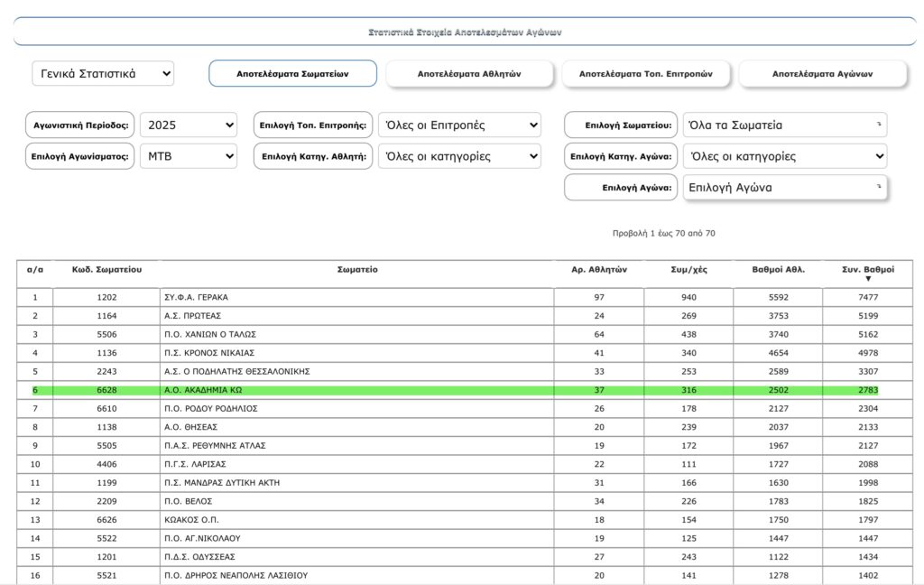924x585 pixels.
Task: Open the Αποτελέσματα Τοπ. Επιτροπών tab
Action: [x=645, y=74]
